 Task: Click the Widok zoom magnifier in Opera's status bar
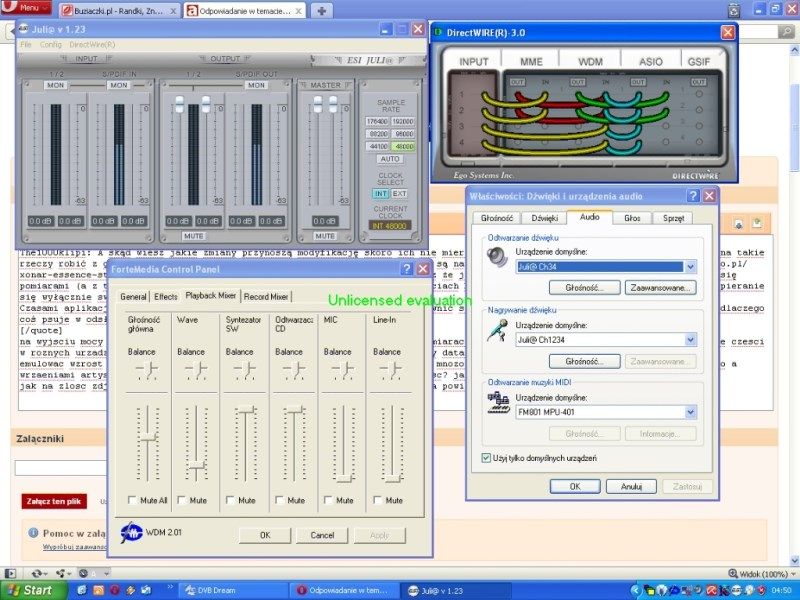(x=733, y=574)
